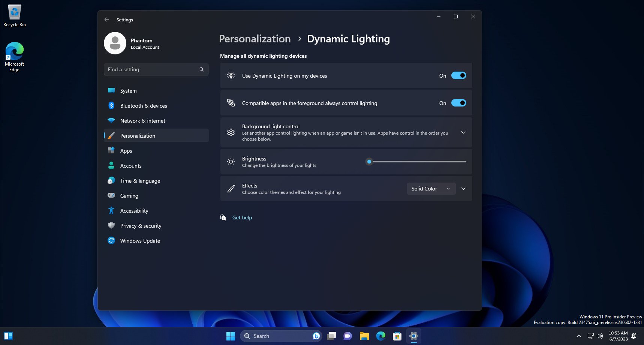Open Time & language settings

(x=156, y=181)
